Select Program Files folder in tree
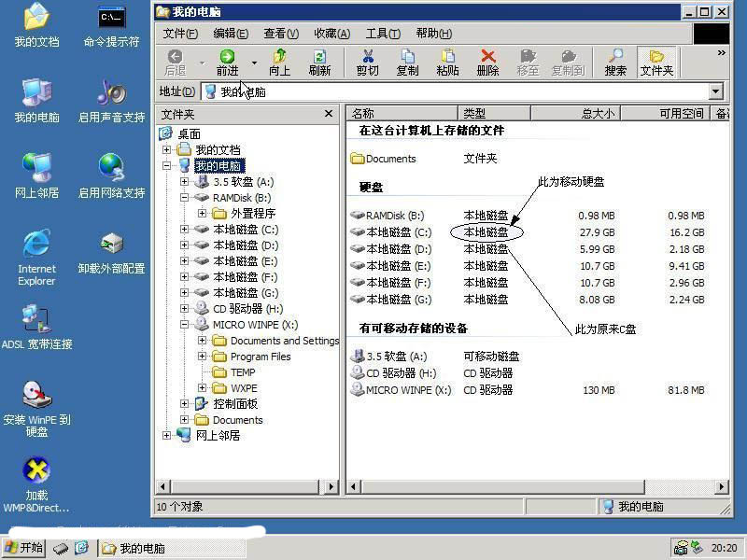The image size is (747, 560). [x=261, y=357]
